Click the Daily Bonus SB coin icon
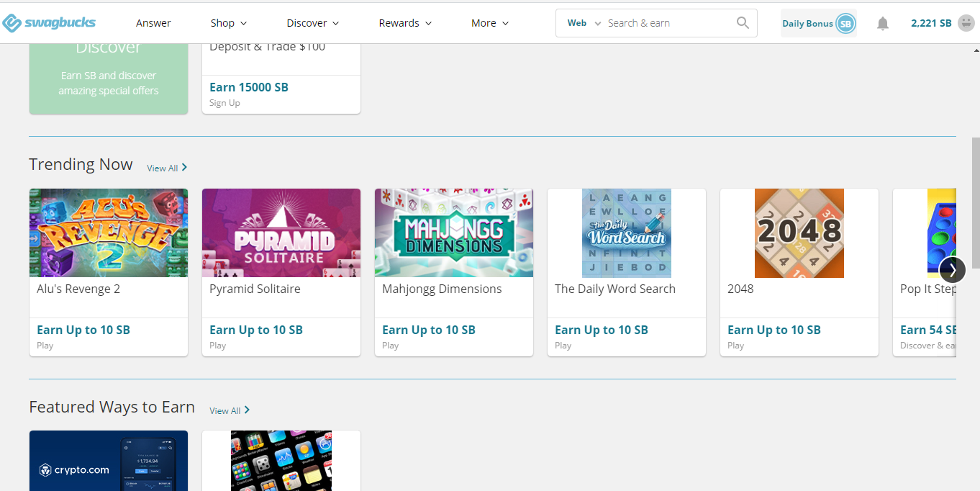Image resolution: width=980 pixels, height=491 pixels. pyautogui.click(x=845, y=24)
